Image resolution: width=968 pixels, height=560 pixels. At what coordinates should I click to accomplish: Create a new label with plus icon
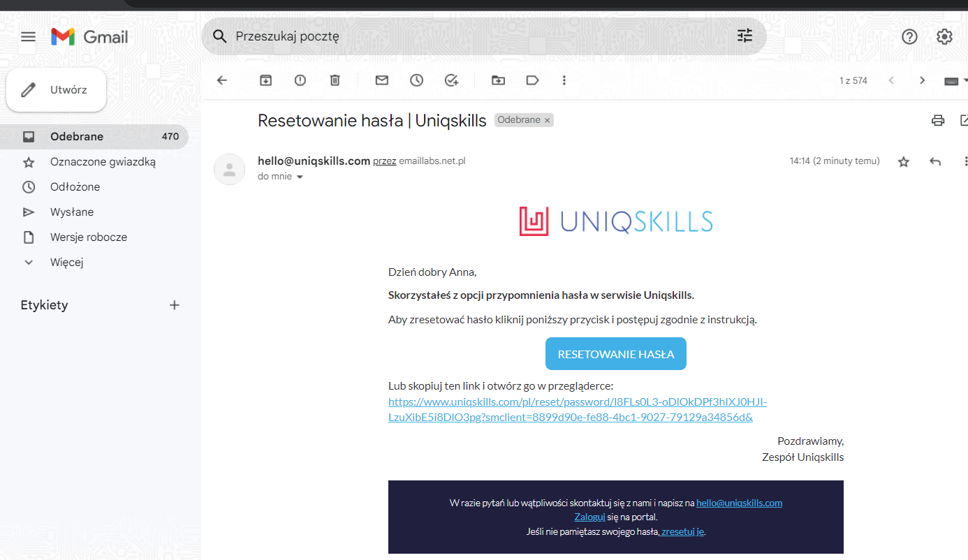click(x=175, y=305)
